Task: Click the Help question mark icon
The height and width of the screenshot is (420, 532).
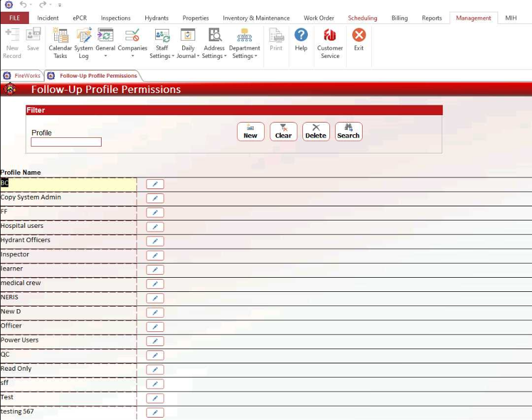Action: [301, 40]
